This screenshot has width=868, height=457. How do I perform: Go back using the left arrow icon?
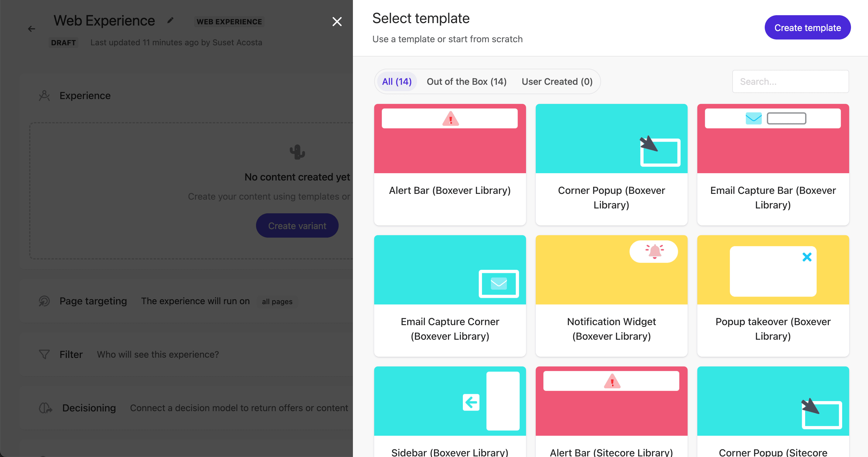coord(31,29)
